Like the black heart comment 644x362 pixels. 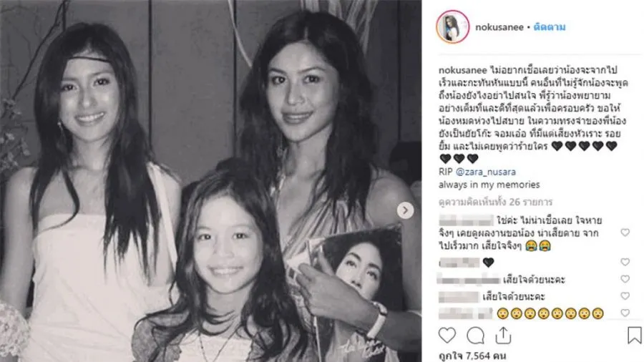(x=625, y=262)
